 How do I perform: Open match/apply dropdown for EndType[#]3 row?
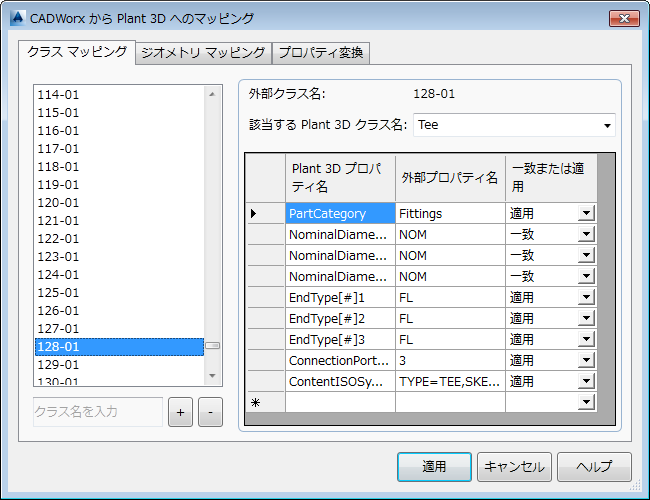[586, 340]
